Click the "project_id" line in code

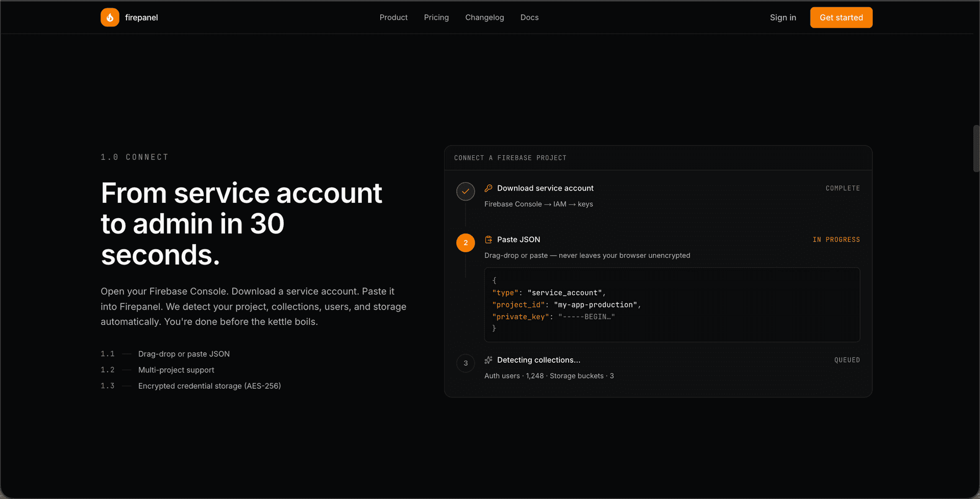567,305
